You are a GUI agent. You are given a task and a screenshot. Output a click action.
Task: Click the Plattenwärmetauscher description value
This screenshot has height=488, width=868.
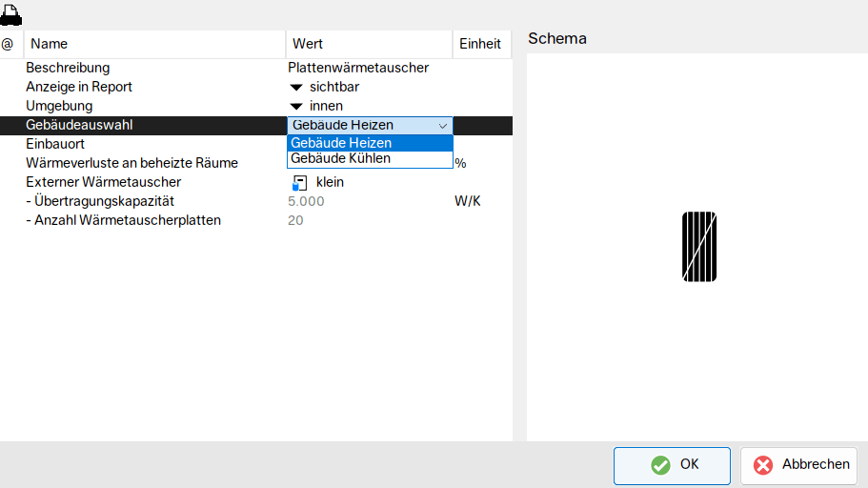358,68
